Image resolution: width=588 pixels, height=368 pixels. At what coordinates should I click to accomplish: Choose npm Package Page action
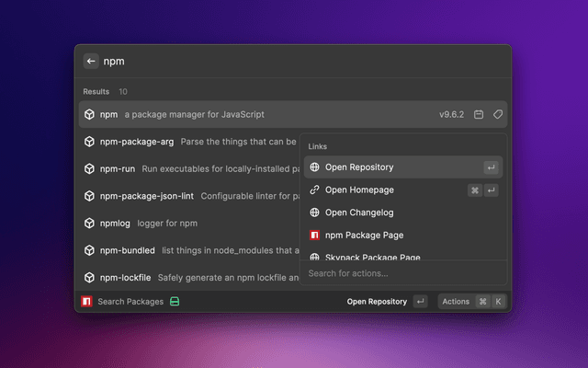403,236
